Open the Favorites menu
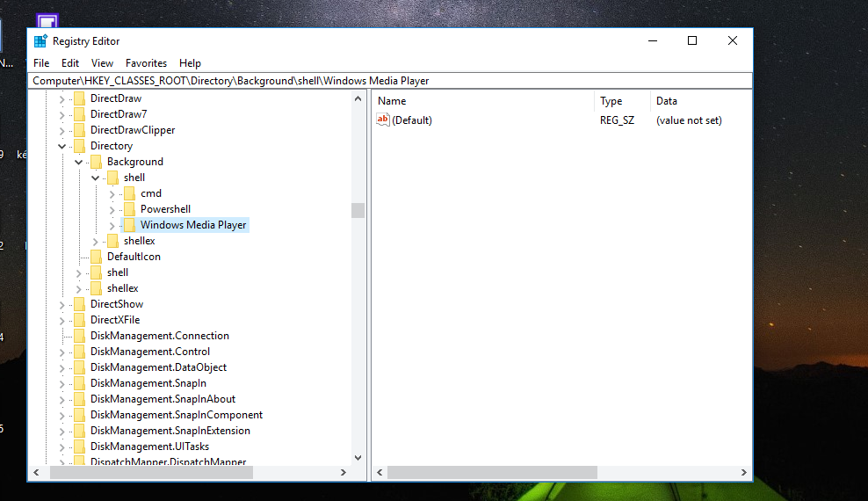The height and width of the screenshot is (501, 868). [146, 63]
